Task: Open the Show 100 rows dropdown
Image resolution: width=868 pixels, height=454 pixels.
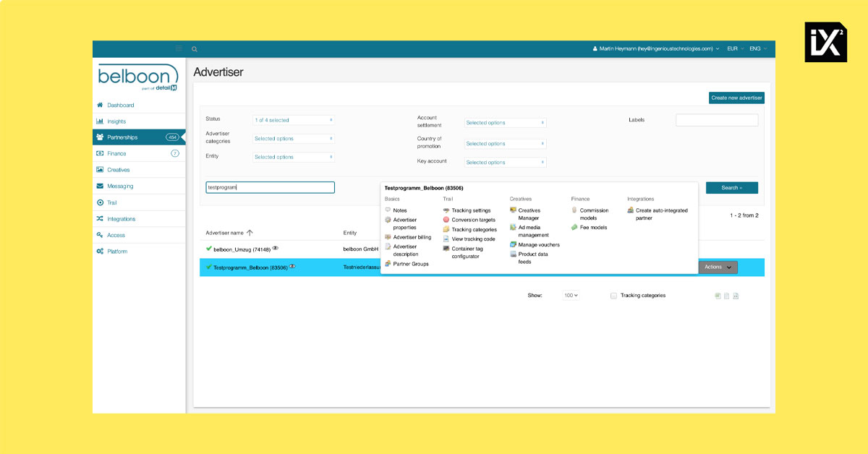Action: tap(571, 296)
